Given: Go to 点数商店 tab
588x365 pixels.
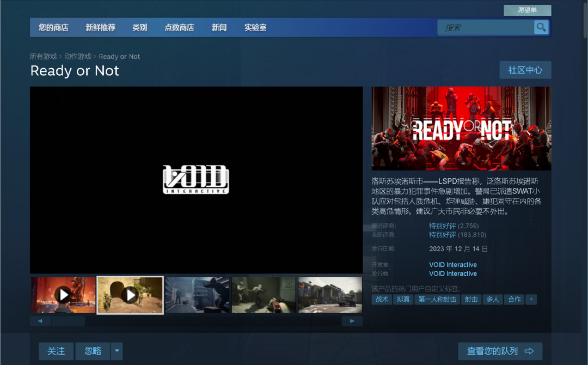Looking at the screenshot, I should pos(179,27).
